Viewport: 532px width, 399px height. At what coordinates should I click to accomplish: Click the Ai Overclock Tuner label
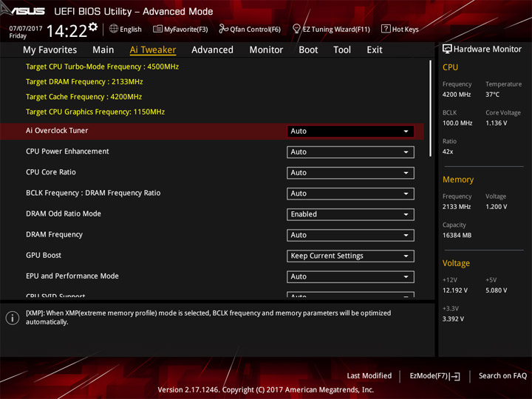(57, 131)
